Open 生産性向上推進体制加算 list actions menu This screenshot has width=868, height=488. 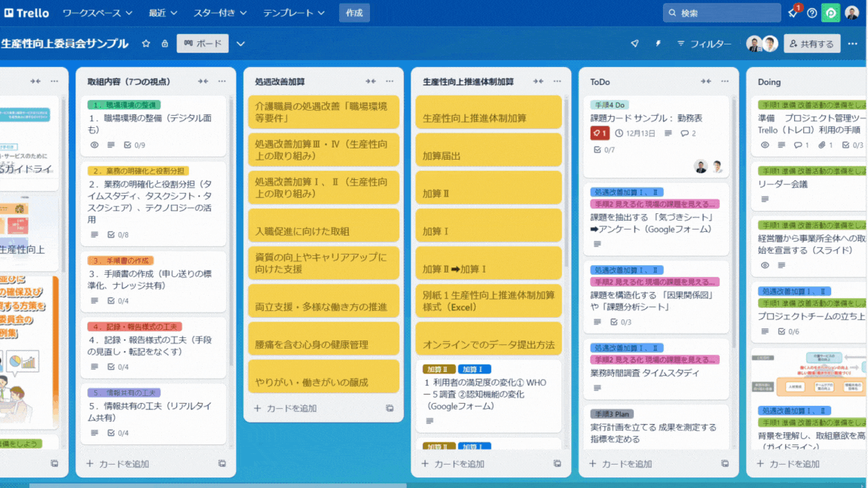coord(557,81)
